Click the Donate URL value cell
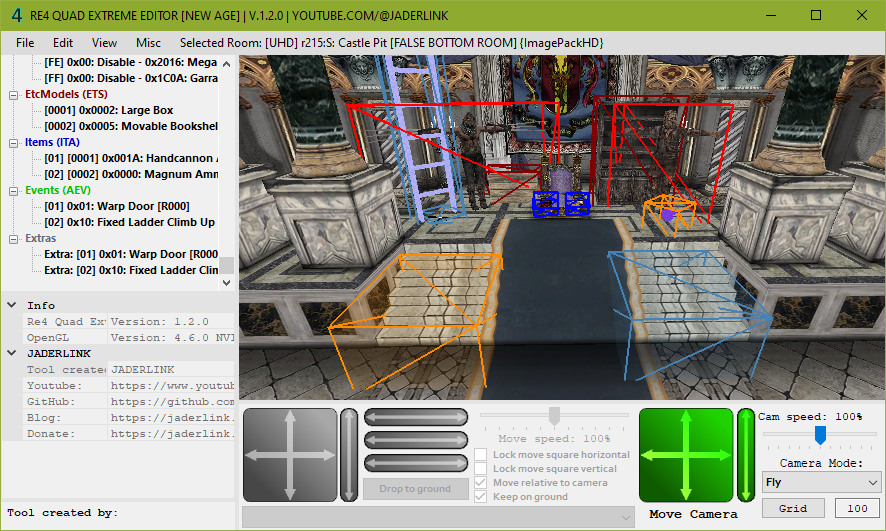The width and height of the screenshot is (886, 531). tap(171, 434)
